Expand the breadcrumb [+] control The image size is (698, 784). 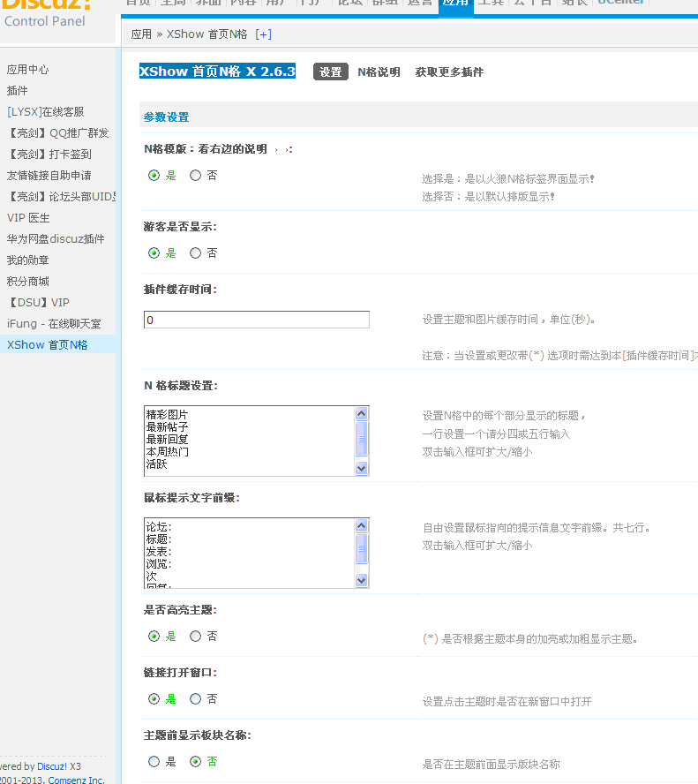264,34
